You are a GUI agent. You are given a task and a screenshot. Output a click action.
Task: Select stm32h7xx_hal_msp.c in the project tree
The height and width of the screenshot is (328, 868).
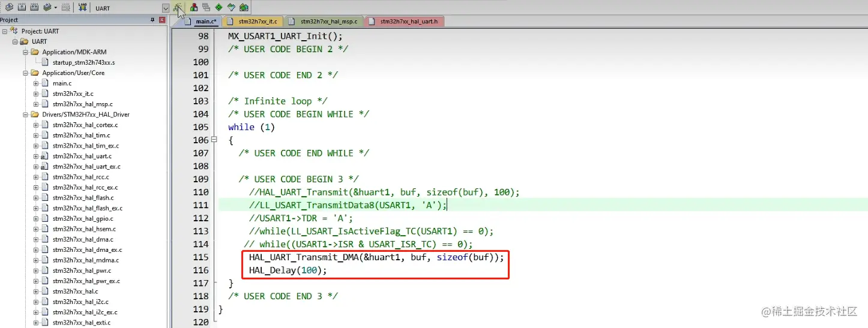coord(82,104)
